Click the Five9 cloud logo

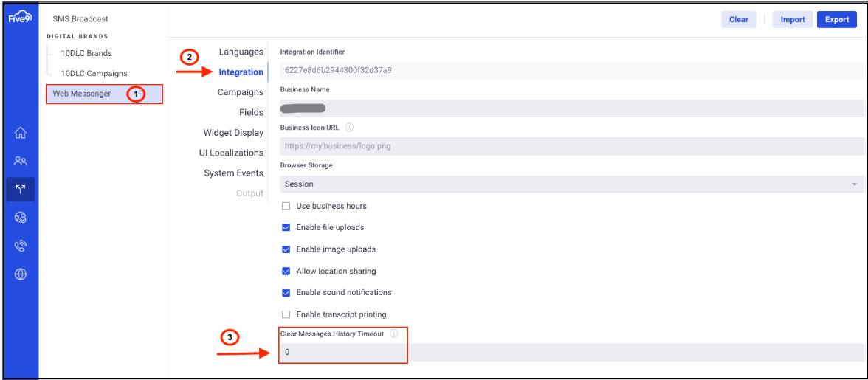(21, 18)
